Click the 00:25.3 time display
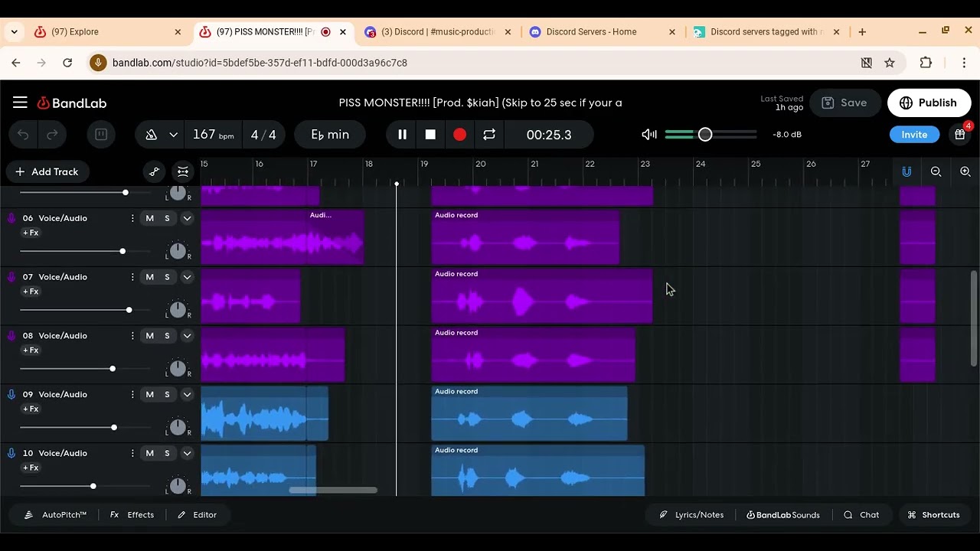This screenshot has height=551, width=980. (549, 135)
